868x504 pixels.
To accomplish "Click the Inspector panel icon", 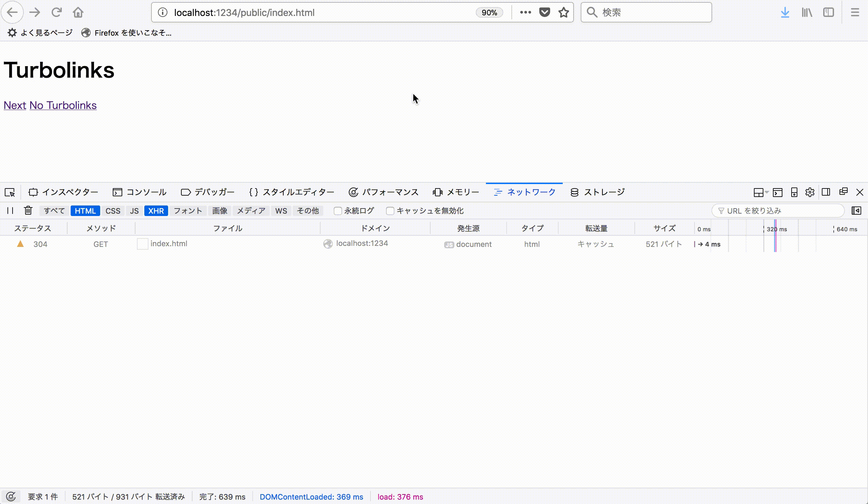I will 33,192.
